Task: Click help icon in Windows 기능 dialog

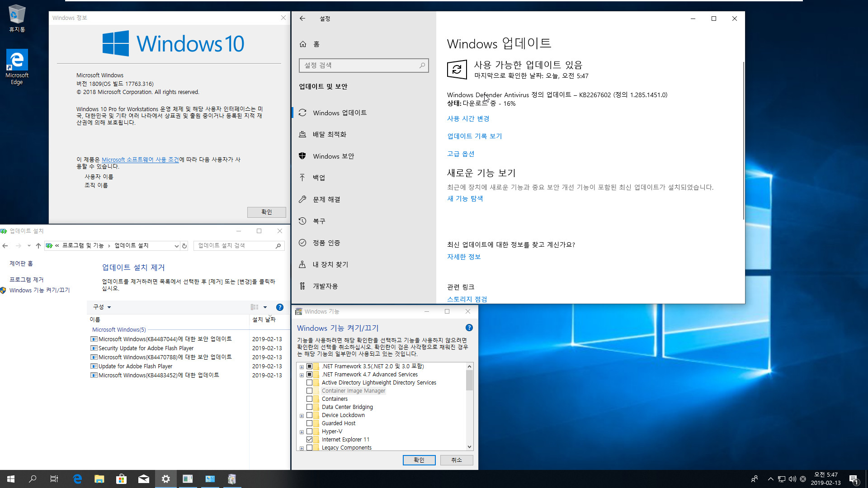Action: click(469, 328)
